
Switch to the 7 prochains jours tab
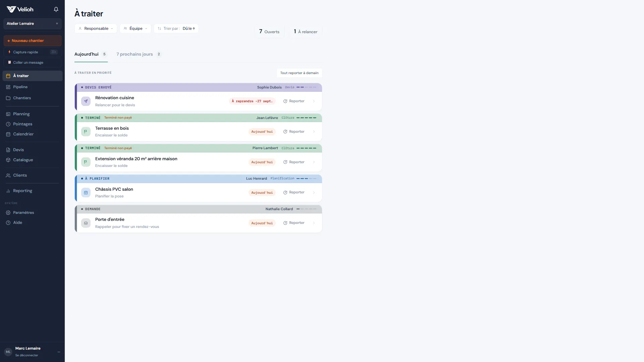click(x=139, y=54)
